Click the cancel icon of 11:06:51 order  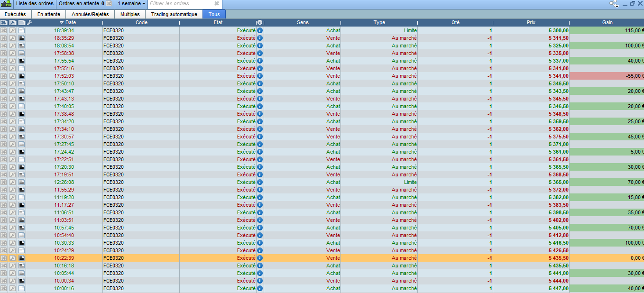coord(4,212)
